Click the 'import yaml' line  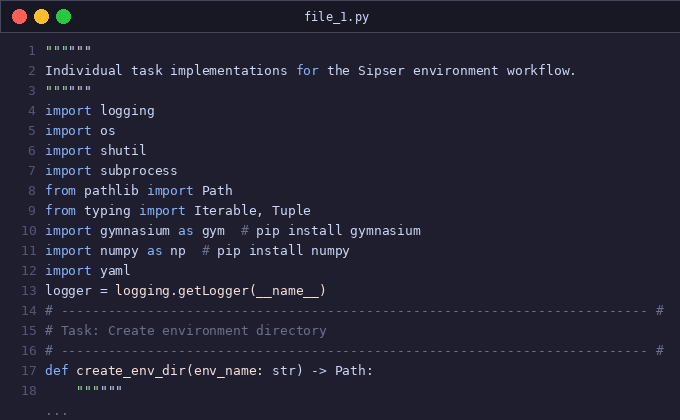pyautogui.click(x=88, y=271)
